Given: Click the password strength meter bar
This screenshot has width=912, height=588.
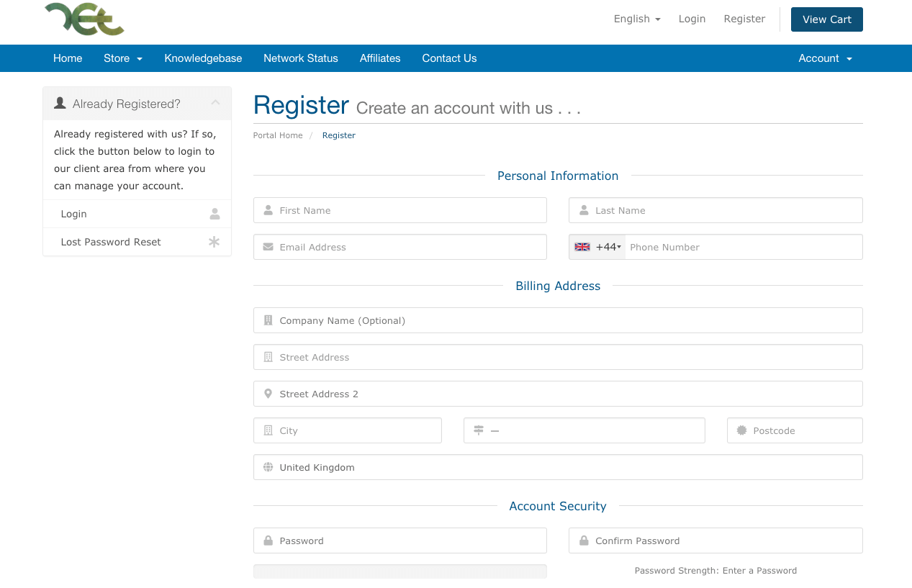Looking at the screenshot, I should tap(400, 571).
